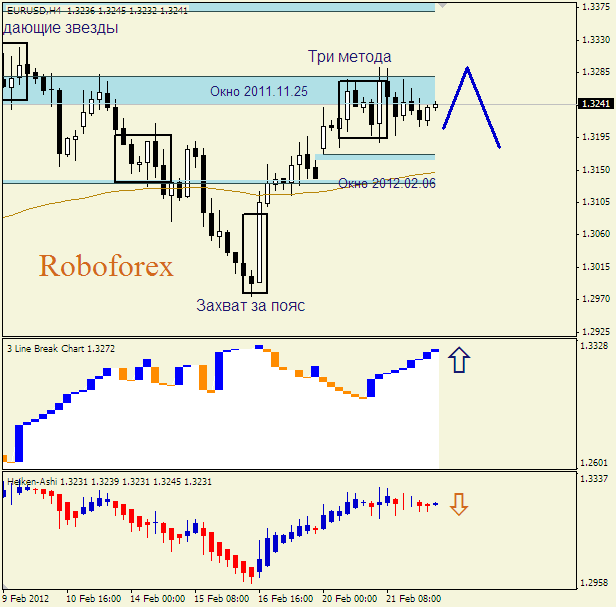Click the '9 Feb 2012' date on time axis
616x607 pixels.
[x=24, y=598]
